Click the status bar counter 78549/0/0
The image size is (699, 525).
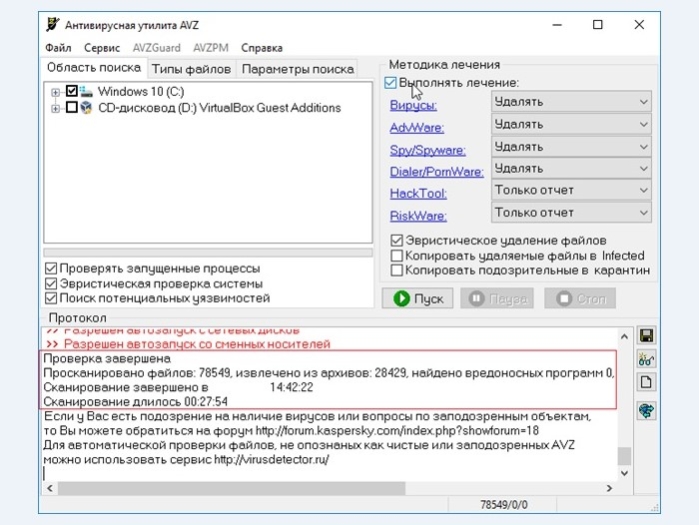(x=504, y=504)
